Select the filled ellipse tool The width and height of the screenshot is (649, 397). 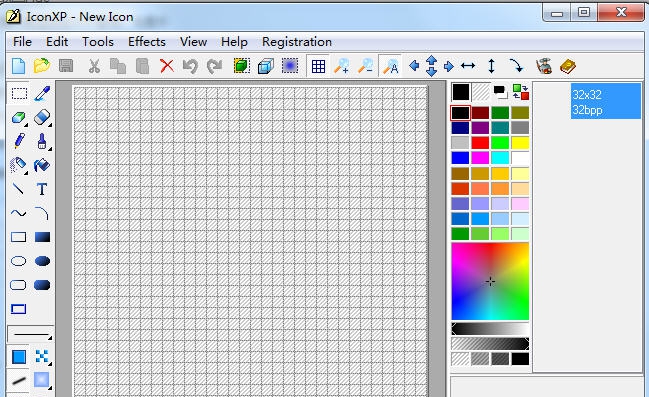pyautogui.click(x=42, y=261)
